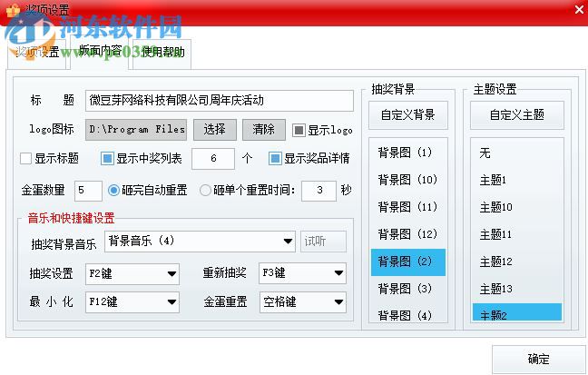The height and width of the screenshot is (375, 588).
Task: Close the 奖项设置 window
Action: click(579, 10)
